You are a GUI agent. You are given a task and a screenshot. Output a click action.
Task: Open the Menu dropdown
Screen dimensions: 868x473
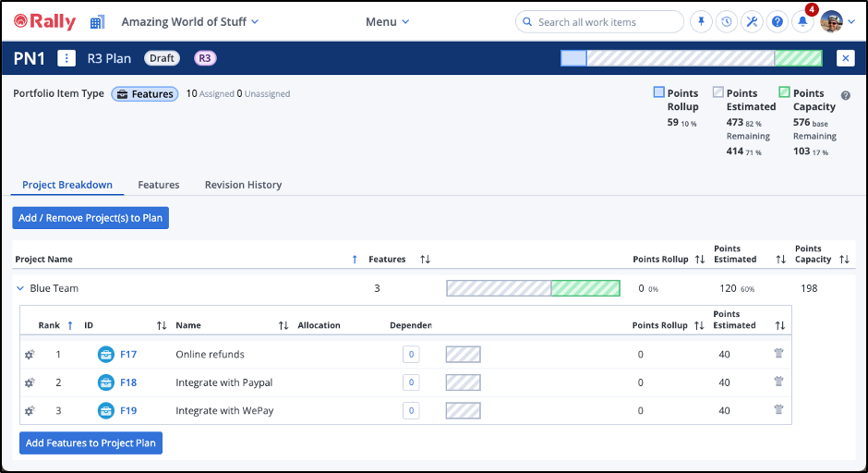point(387,21)
